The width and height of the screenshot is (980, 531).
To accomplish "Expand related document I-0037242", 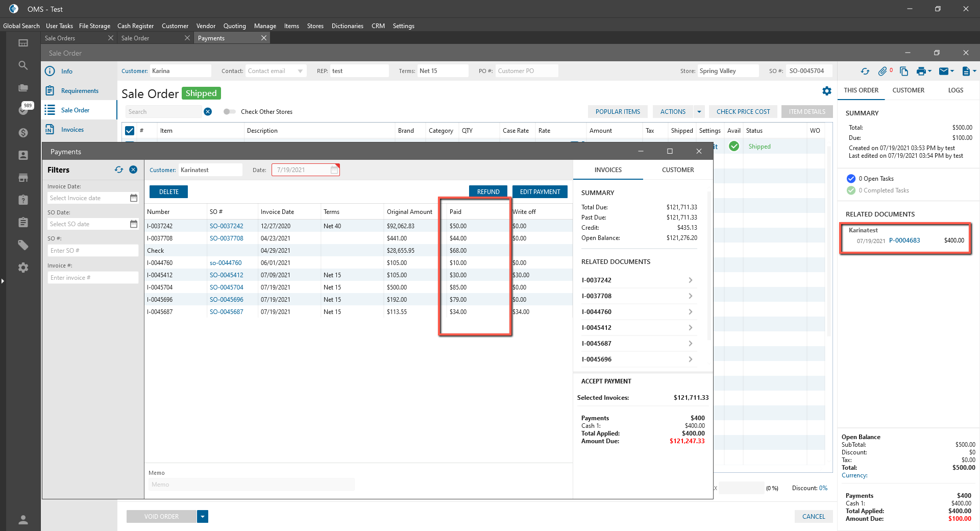I will coord(690,280).
